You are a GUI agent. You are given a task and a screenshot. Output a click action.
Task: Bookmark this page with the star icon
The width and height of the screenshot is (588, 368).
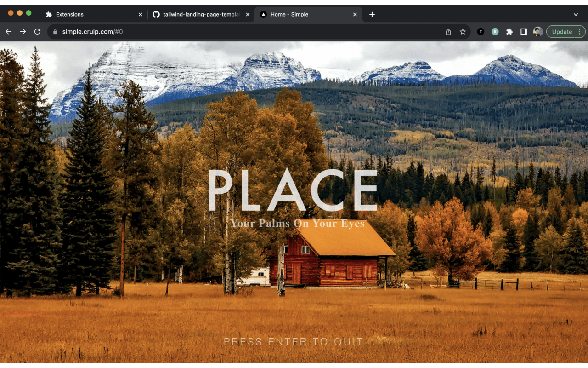click(463, 32)
